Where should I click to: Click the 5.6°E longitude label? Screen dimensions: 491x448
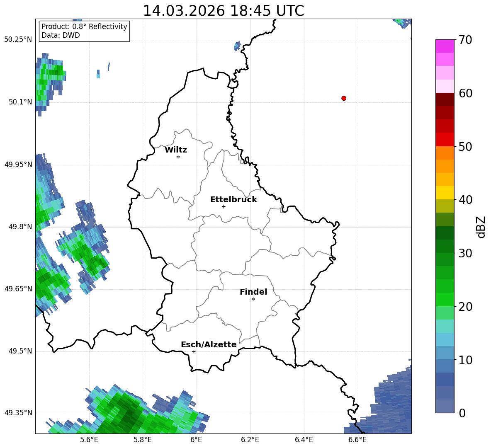[89, 440]
